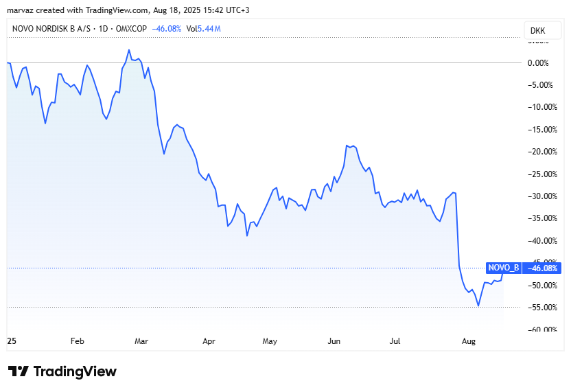The height and width of the screenshot is (392, 571).
Task: Click the OMXCOP exchange label
Action: coord(131,29)
